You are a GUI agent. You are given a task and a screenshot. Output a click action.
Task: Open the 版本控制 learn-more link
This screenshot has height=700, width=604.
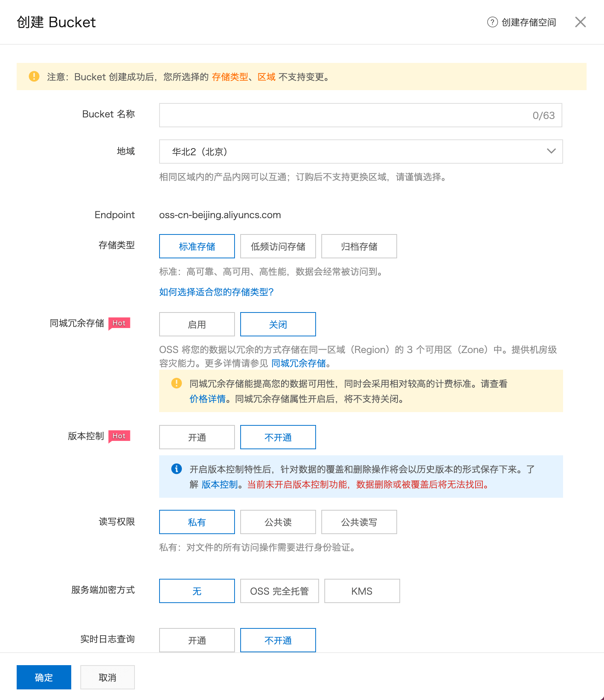click(x=219, y=484)
